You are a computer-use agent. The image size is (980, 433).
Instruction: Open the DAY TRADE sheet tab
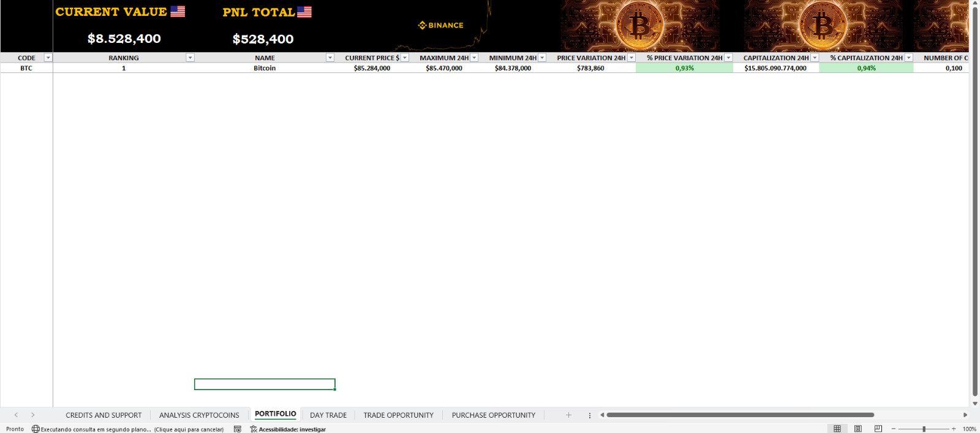pos(328,415)
